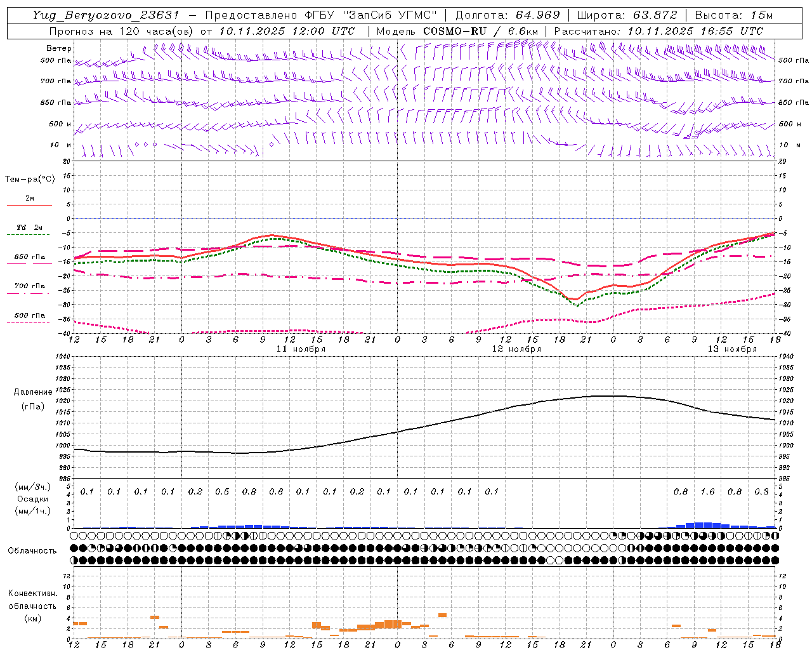Click the Высота: 15м header field
812x650 pixels.
[734, 15]
